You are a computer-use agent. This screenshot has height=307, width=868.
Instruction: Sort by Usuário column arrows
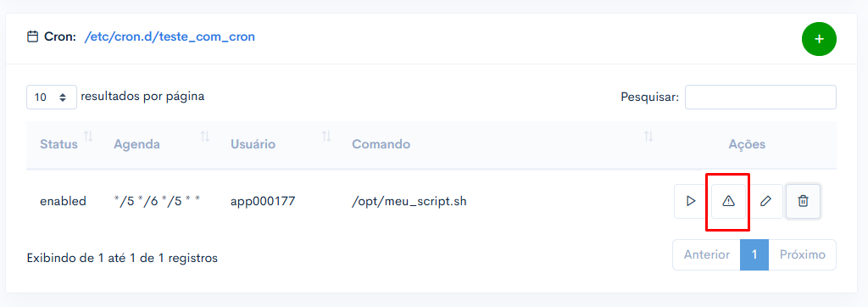coord(326,137)
